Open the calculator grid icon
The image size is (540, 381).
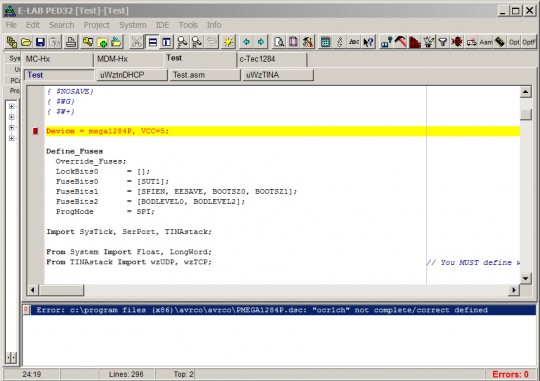[x=325, y=42]
